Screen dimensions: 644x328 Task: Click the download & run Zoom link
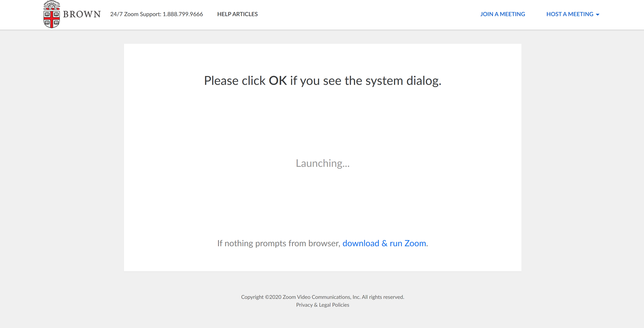point(384,243)
